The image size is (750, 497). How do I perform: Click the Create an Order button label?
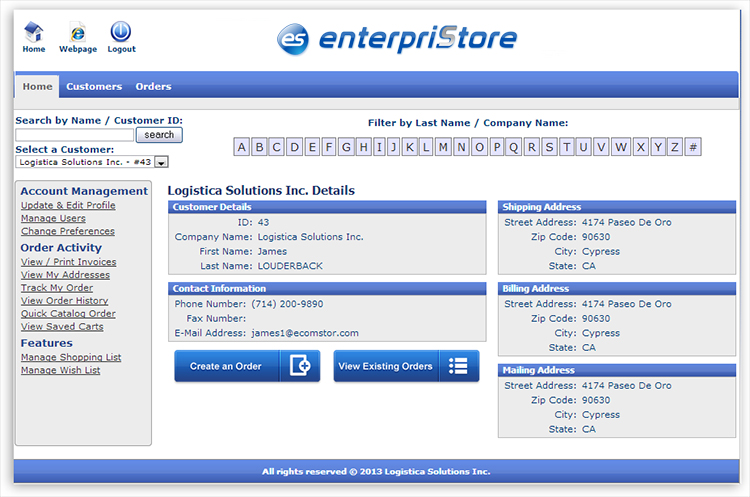(226, 366)
